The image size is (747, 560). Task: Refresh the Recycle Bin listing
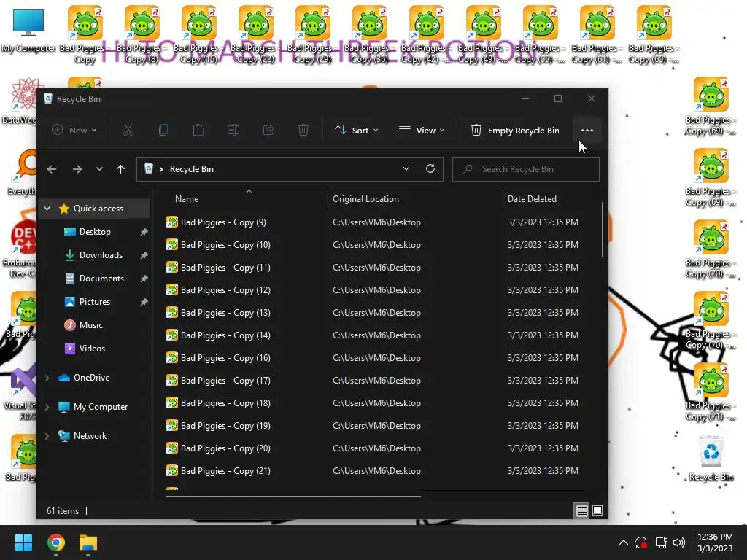[x=430, y=168]
